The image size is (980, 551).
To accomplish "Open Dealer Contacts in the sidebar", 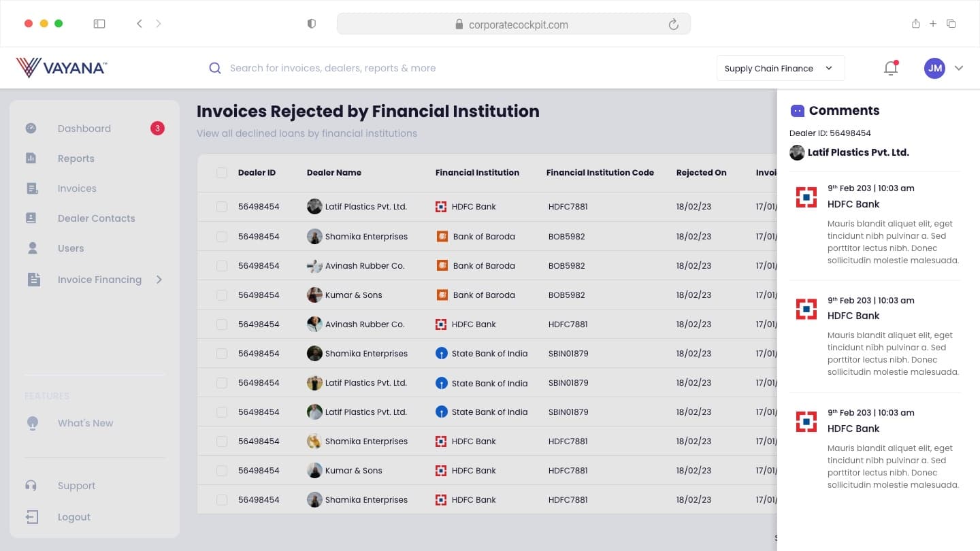I will tap(97, 218).
